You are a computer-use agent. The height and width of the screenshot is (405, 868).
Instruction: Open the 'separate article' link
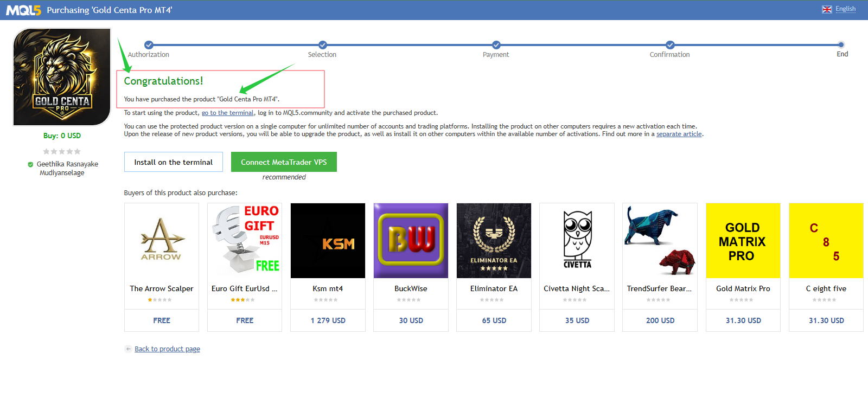(x=679, y=134)
